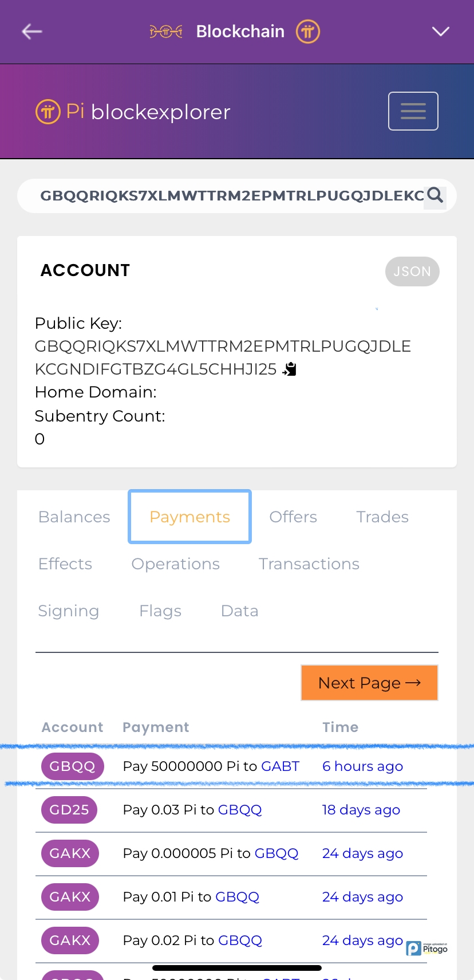This screenshot has height=980, width=474.
Task: Click the search magnifier icon
Action: coord(435,196)
